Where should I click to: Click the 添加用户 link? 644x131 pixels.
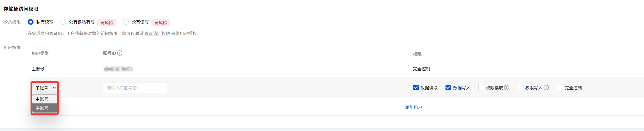click(413, 107)
